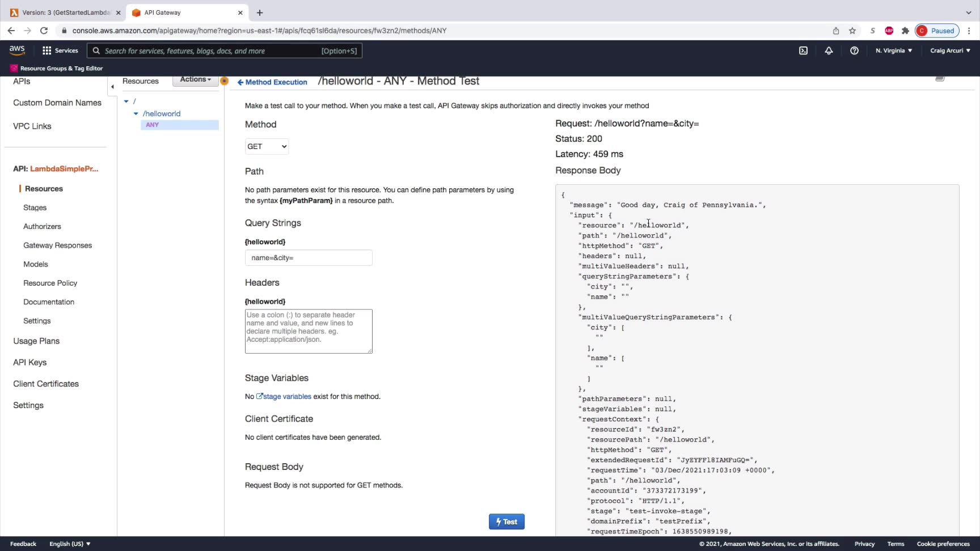Viewport: 980px width, 551px height.
Task: Open the Actions dropdown button
Action: [x=196, y=80]
